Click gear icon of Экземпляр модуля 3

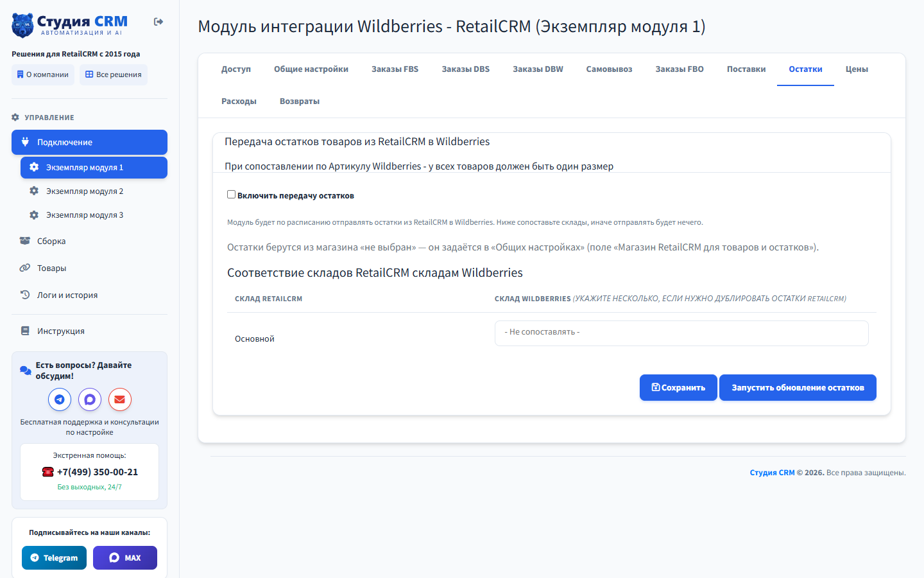34,215
